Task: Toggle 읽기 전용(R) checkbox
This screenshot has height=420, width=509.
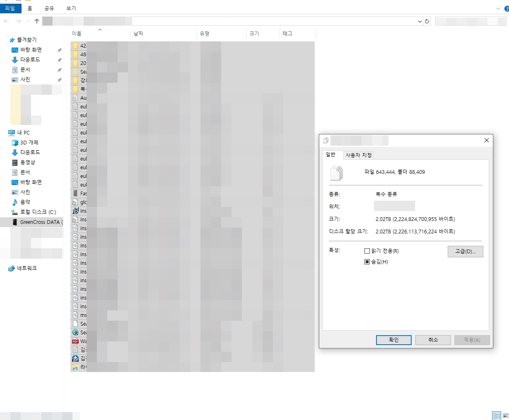Action: [x=367, y=251]
